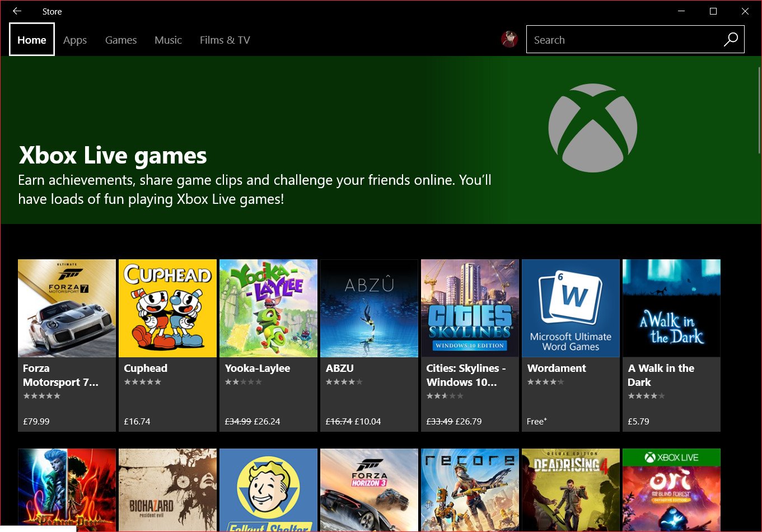Screen dimensions: 762x532
Task: Open the Cities Skylines cover art
Action: click(x=470, y=308)
